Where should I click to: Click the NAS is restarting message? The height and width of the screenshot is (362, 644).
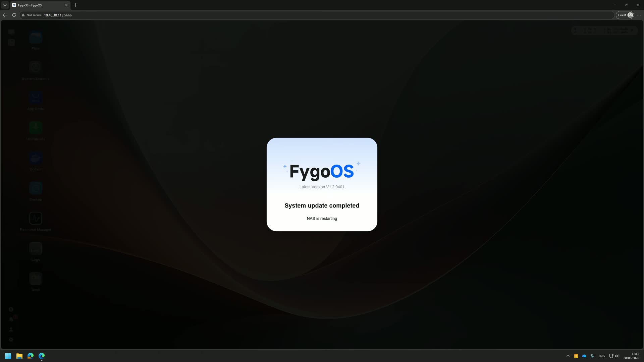click(322, 219)
